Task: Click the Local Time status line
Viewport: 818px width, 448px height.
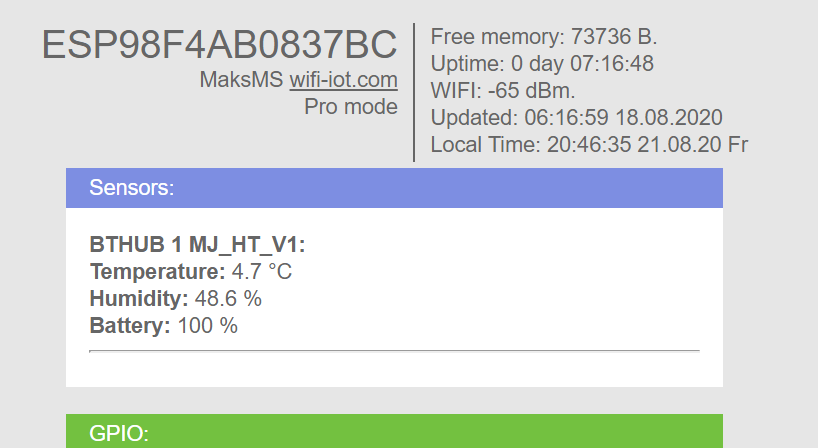Action: [589, 145]
